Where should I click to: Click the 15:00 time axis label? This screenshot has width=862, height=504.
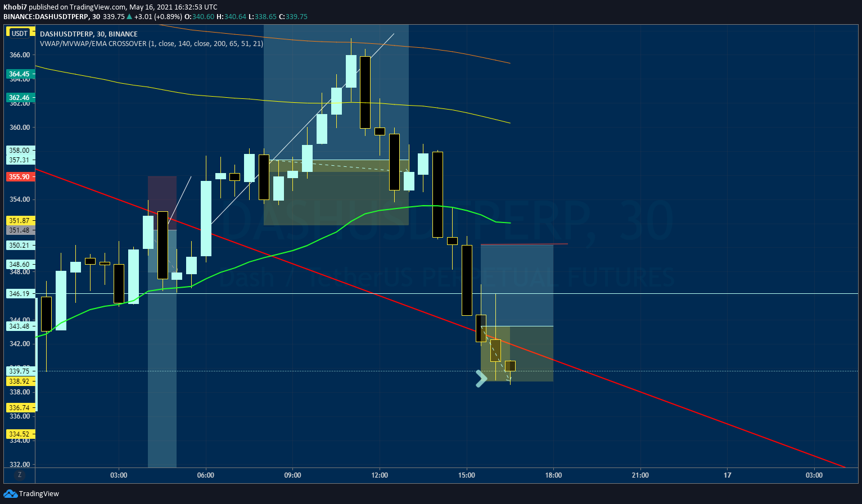(x=467, y=475)
